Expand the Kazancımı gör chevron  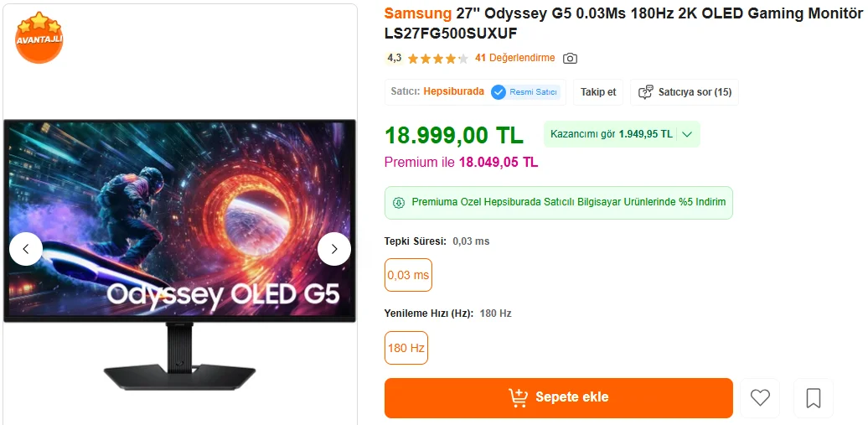[x=687, y=134]
